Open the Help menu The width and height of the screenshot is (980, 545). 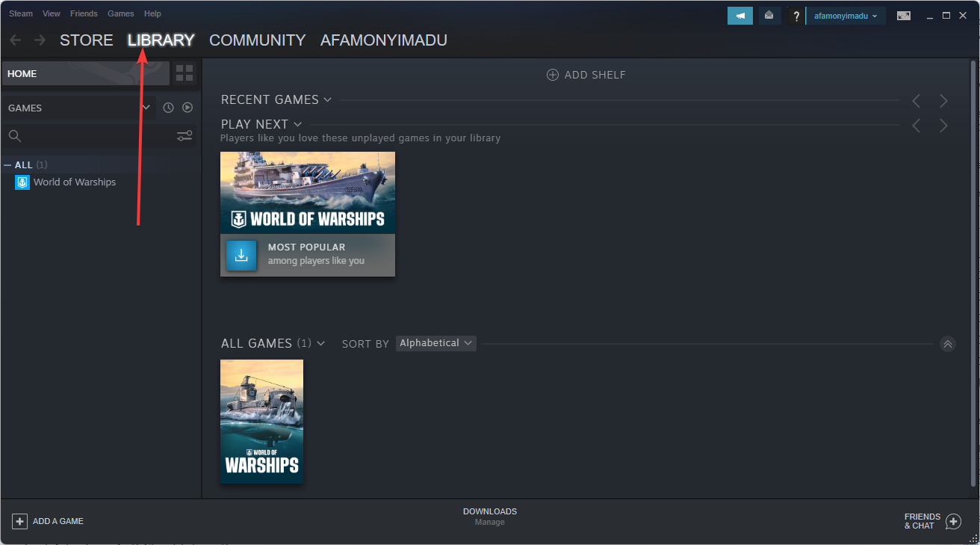[152, 13]
